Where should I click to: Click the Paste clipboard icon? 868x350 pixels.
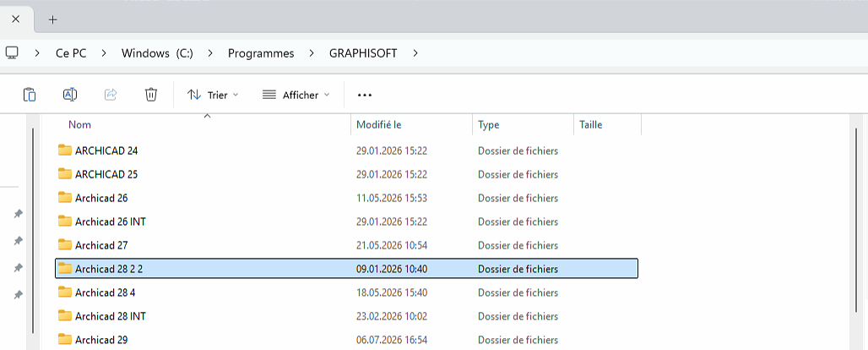(30, 95)
